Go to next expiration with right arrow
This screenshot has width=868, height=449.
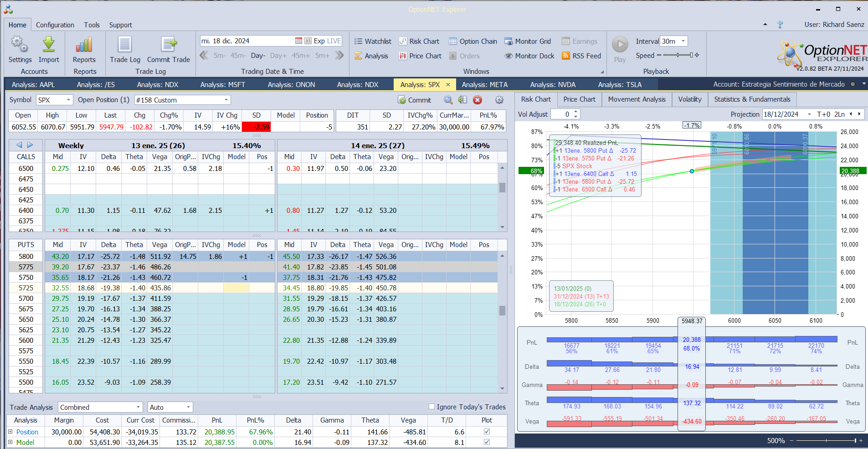(30, 145)
